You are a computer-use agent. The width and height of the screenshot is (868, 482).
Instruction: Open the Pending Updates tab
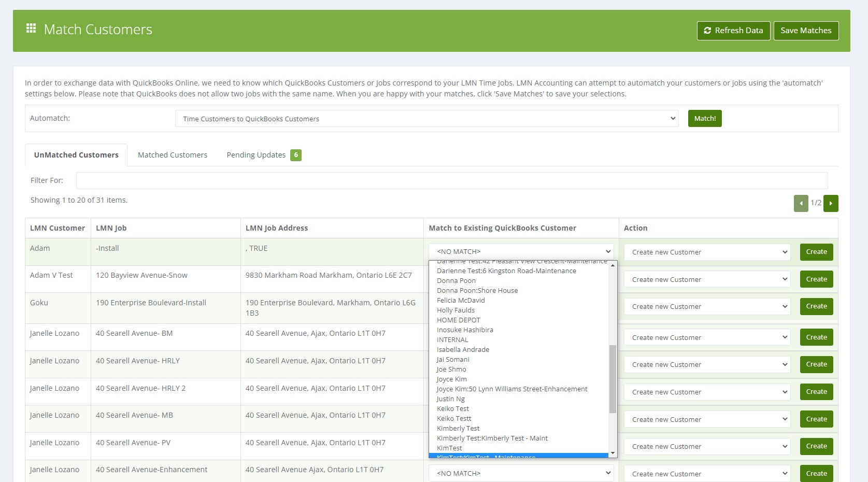[x=256, y=155]
